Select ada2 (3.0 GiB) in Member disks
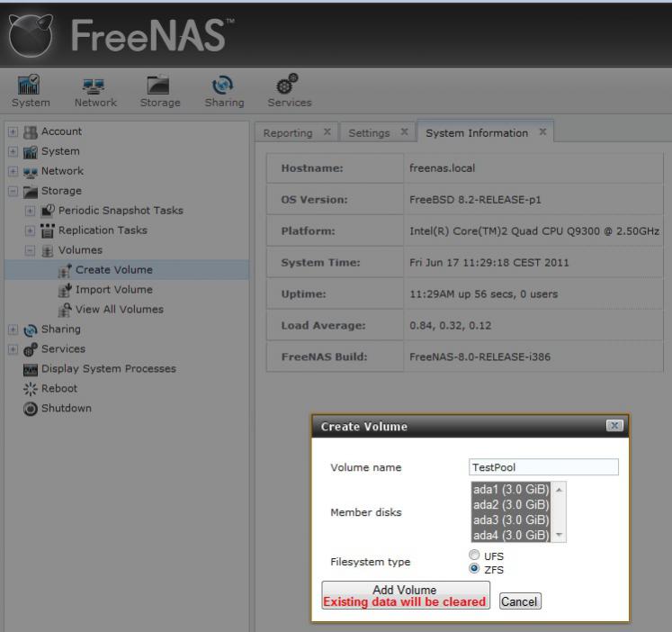The height and width of the screenshot is (632, 672). 511,505
